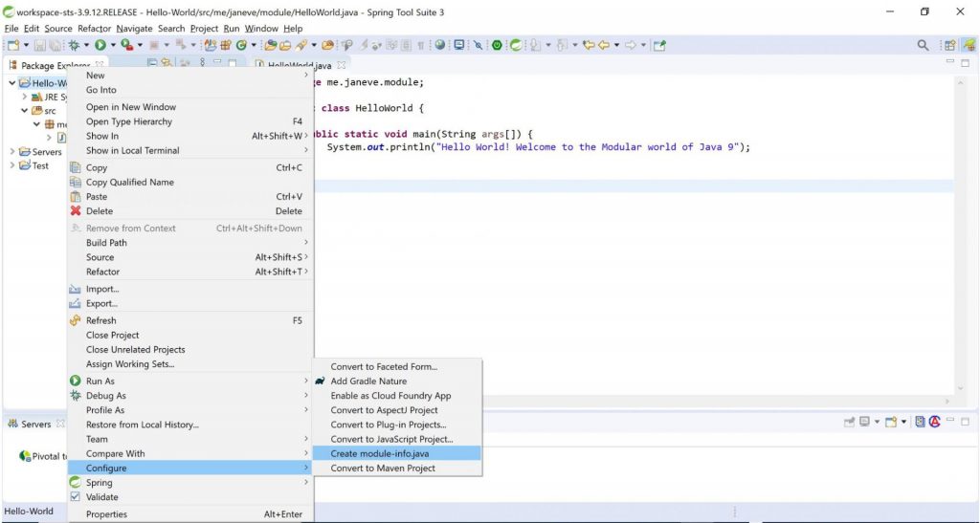The width and height of the screenshot is (980, 523).
Task: Switch to the Spring perspective icon
Action: pyautogui.click(x=969, y=45)
